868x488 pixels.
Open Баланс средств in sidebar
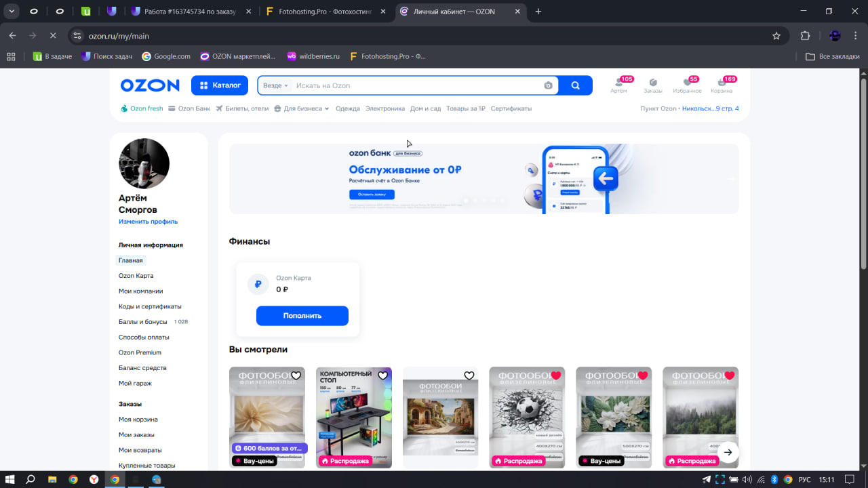click(142, 368)
